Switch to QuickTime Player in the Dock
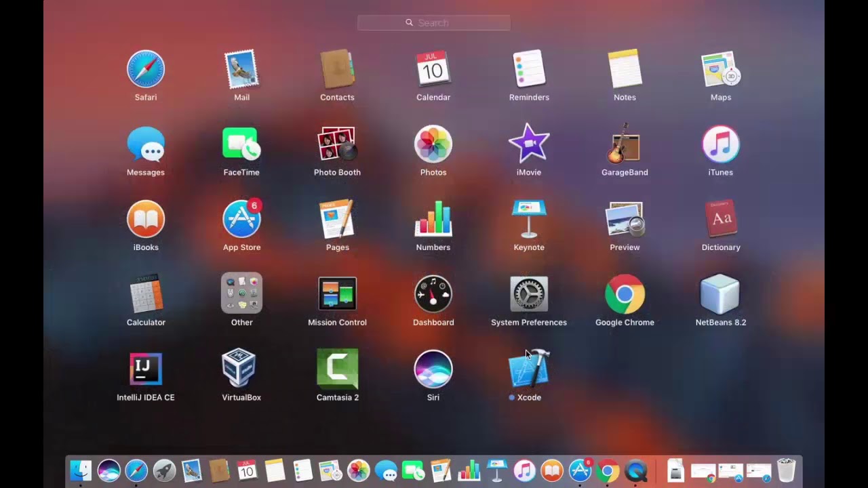868x488 pixels. [x=636, y=470]
